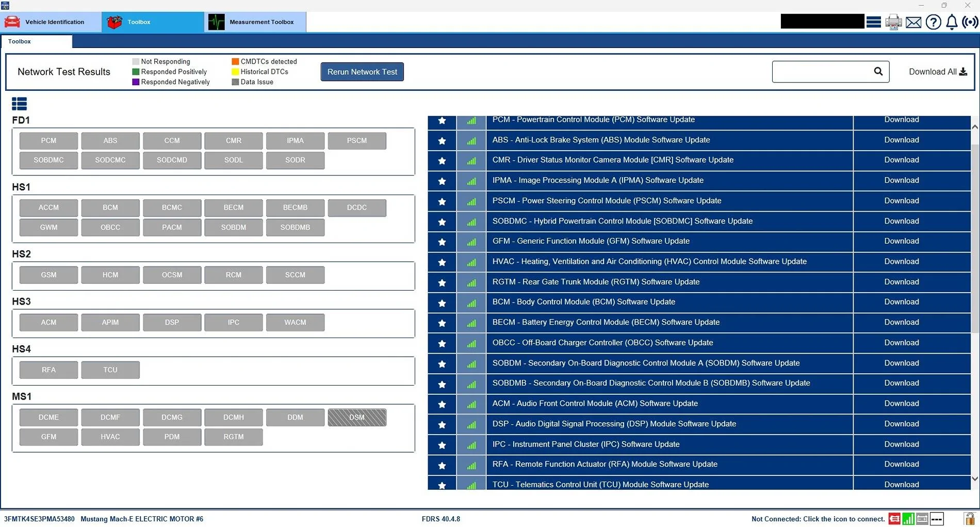
Task: Click the signal icon on the RGTM update row
Action: pyautogui.click(x=471, y=282)
